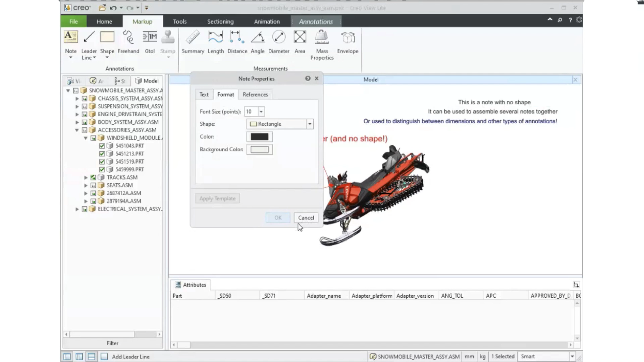Click the Apply Template button
The height and width of the screenshot is (362, 644).
click(217, 198)
